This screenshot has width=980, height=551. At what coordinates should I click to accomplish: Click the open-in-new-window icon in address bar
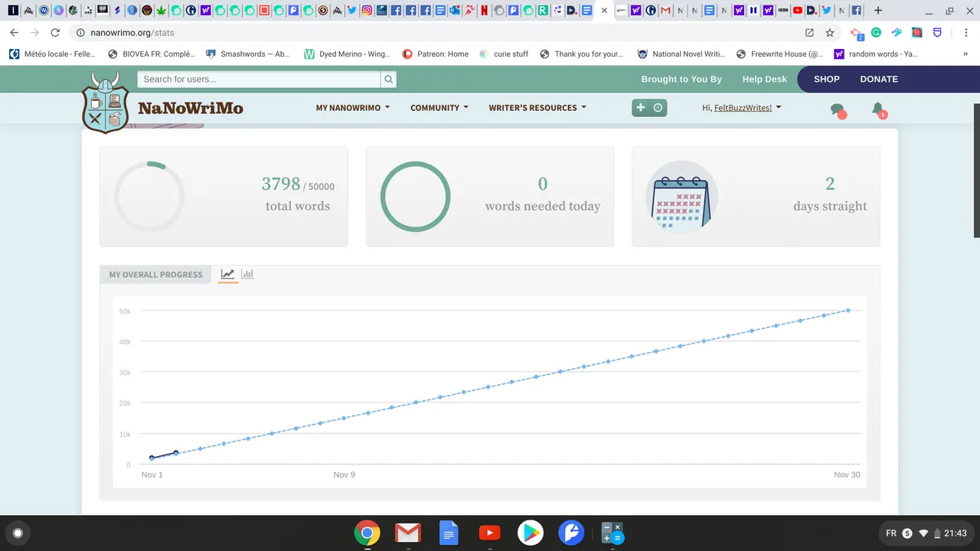pos(809,33)
